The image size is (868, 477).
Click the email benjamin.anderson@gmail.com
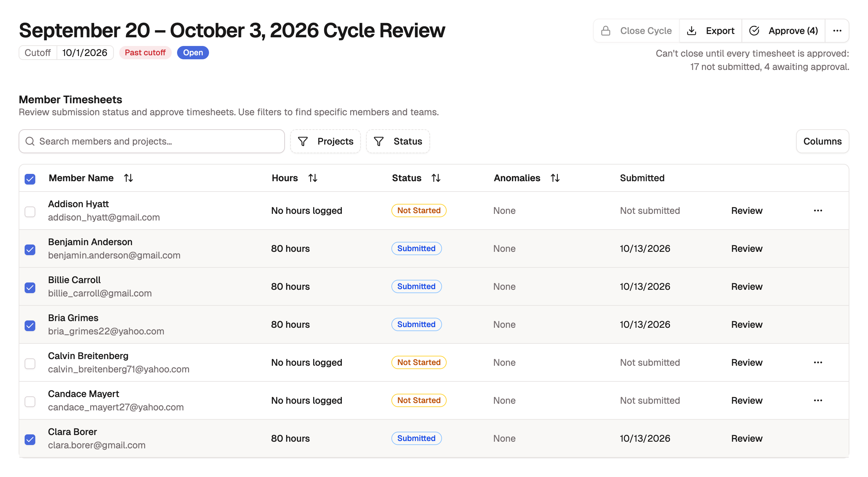click(114, 255)
